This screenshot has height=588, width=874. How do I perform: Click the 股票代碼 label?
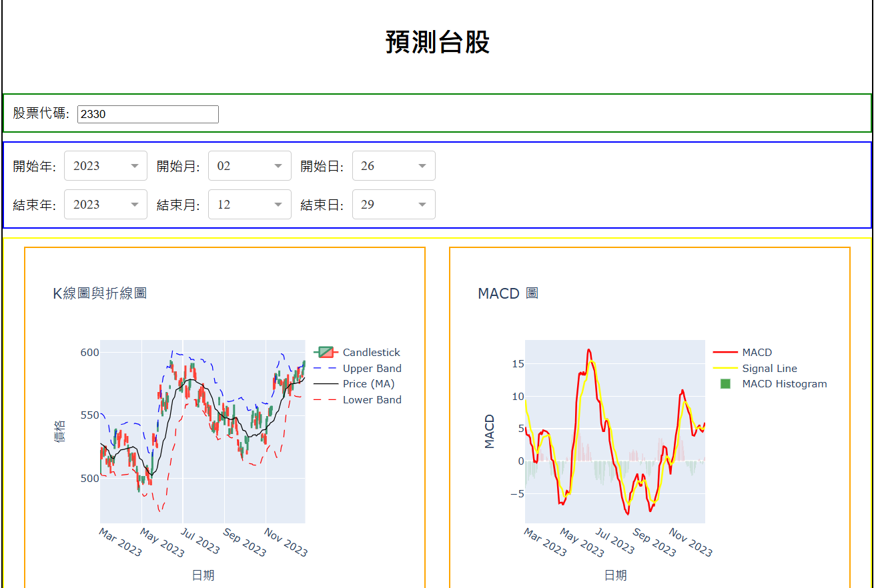pos(41,113)
